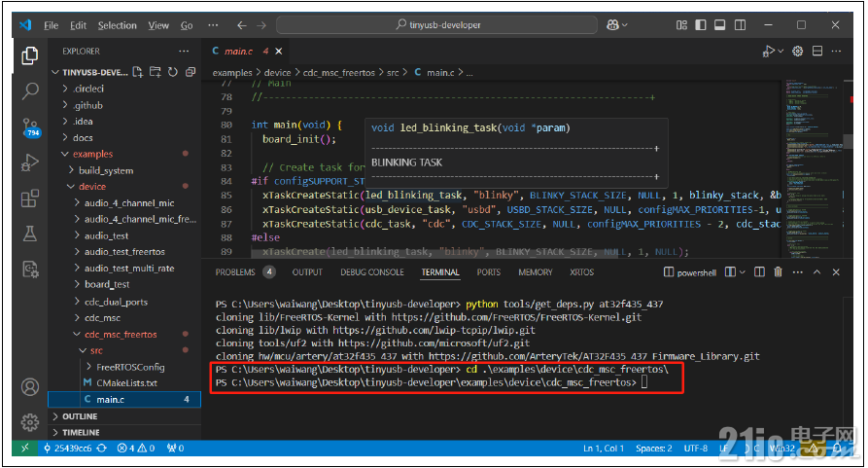Refresh the explorer tree

click(173, 72)
